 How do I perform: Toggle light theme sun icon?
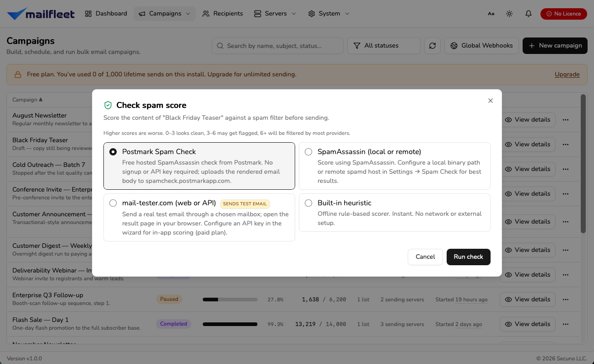pyautogui.click(x=509, y=14)
